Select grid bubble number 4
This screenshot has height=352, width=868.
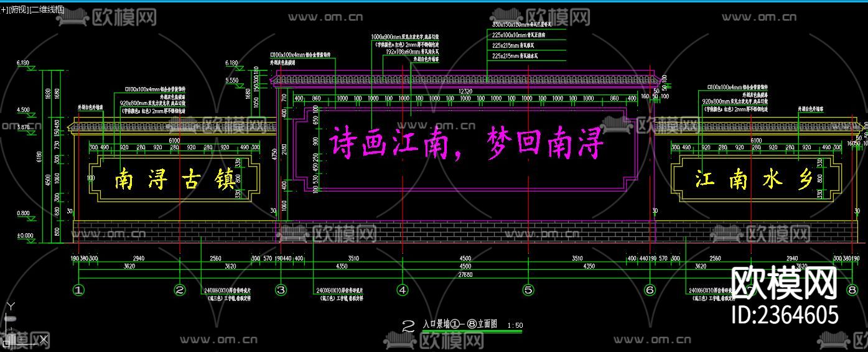[x=403, y=290]
